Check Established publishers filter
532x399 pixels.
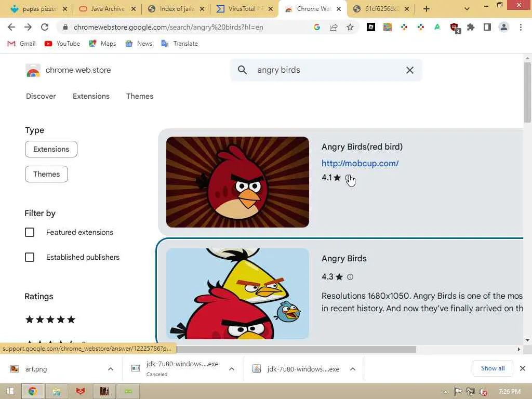click(x=30, y=257)
